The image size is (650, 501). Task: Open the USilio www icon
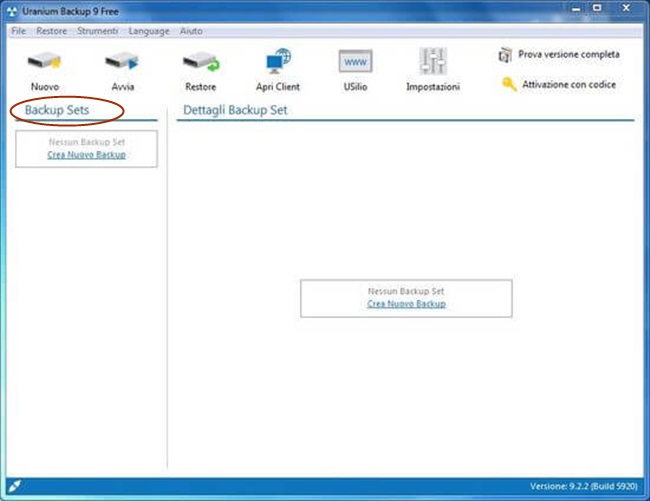coord(355,61)
